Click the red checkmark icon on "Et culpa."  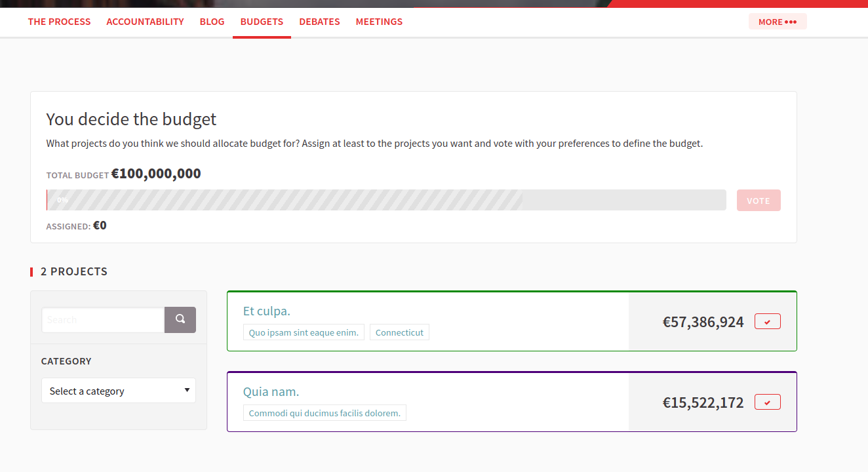click(767, 321)
